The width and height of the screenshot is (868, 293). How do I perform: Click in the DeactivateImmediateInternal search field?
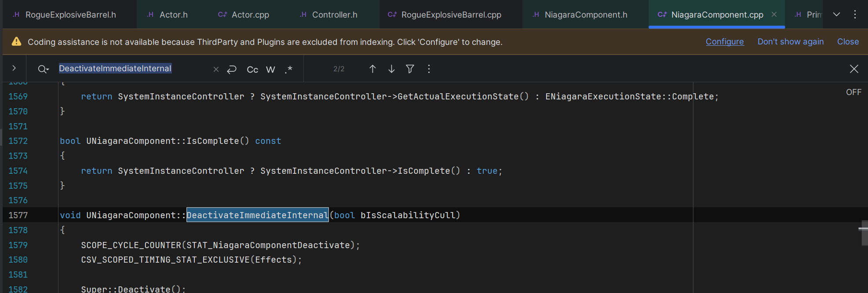pyautogui.click(x=132, y=69)
